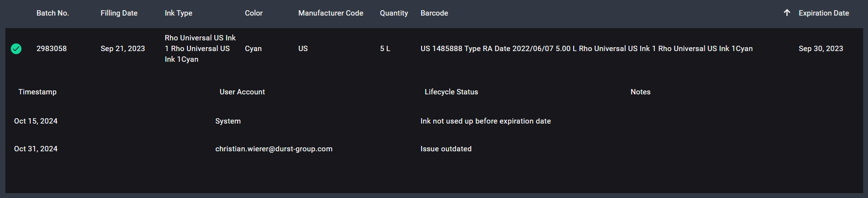Click the Color column header
868x198 pixels.
(x=254, y=13)
